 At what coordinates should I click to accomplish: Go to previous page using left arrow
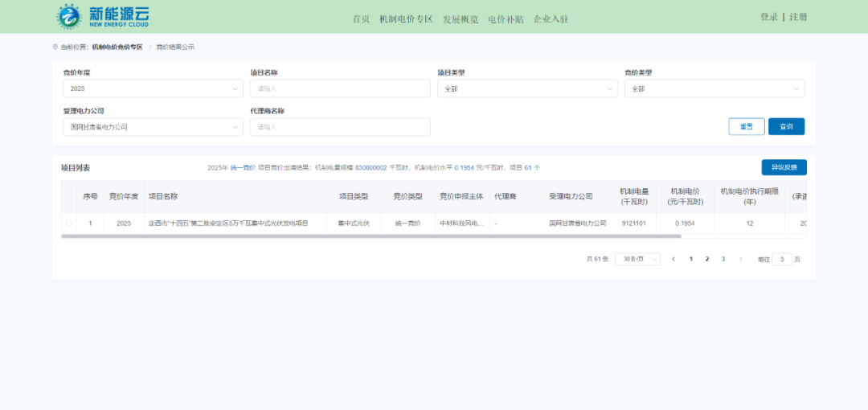click(674, 259)
